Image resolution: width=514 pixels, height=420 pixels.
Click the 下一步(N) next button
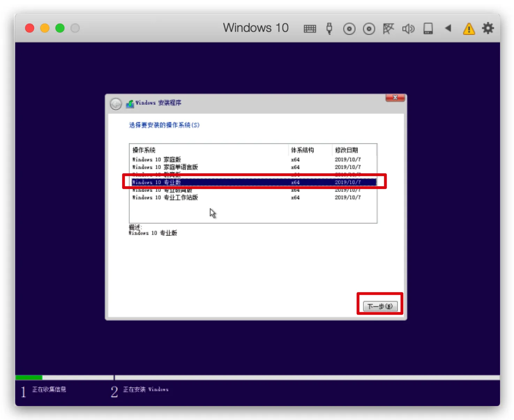click(380, 306)
